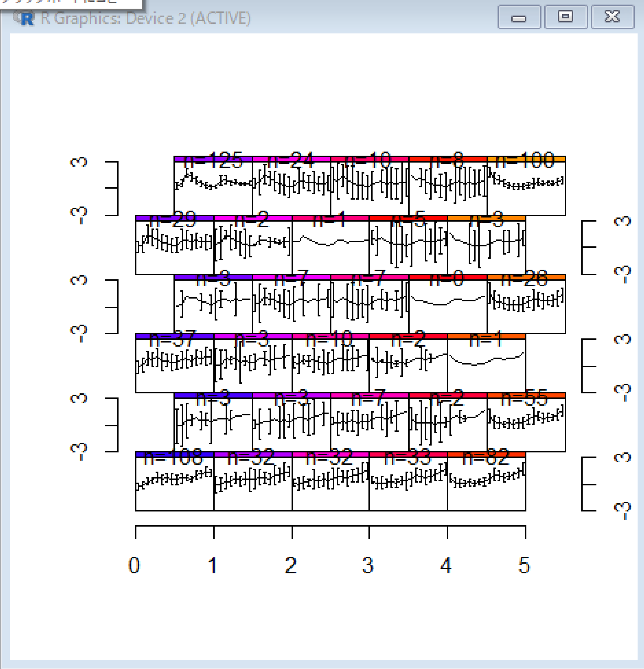644x669 pixels.
Task: Select the bottom-left panel labeled n=108
Action: point(174,483)
